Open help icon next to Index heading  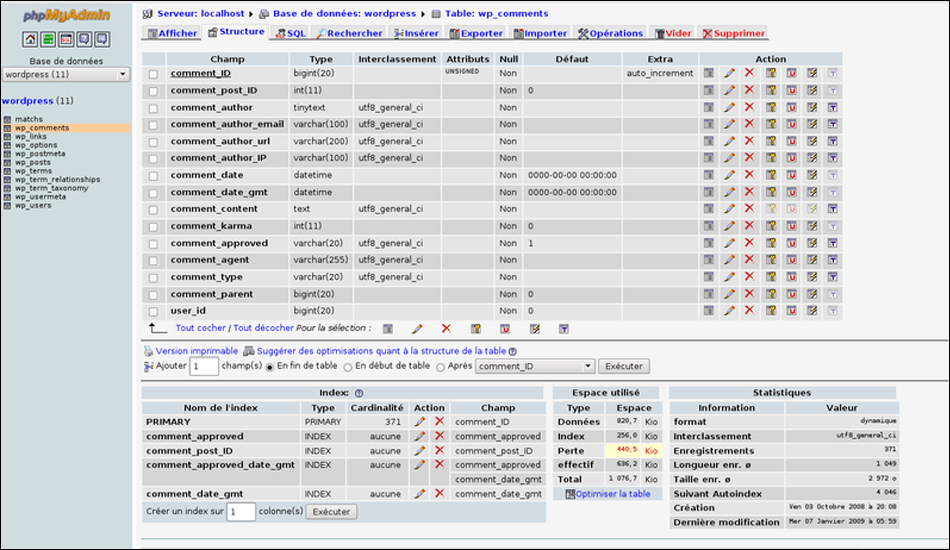tap(359, 393)
